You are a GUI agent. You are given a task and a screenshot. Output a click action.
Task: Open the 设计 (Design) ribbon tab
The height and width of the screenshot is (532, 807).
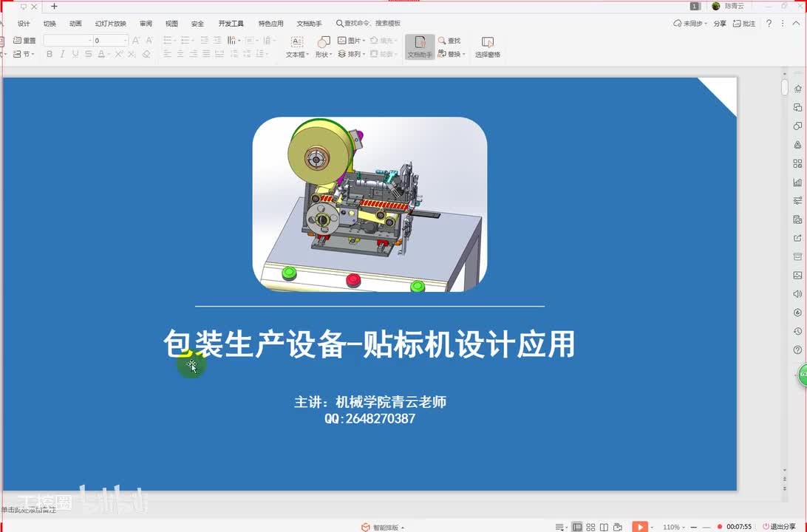tap(24, 24)
